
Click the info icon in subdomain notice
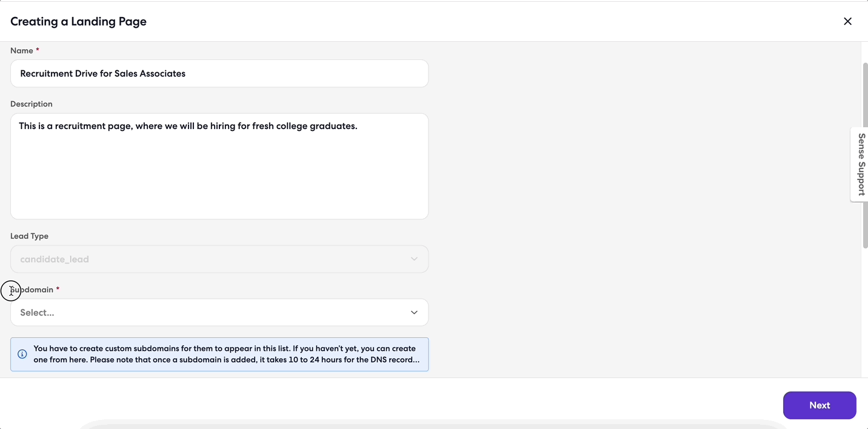click(x=22, y=354)
